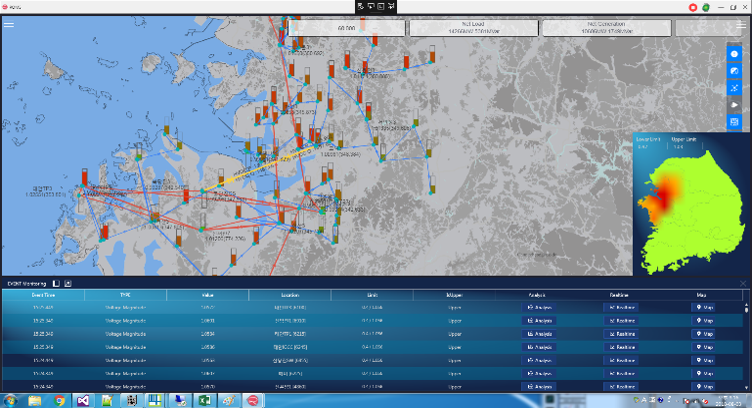752x408 pixels.
Task: Click the red record icon in title bar
Action: pos(693,7)
